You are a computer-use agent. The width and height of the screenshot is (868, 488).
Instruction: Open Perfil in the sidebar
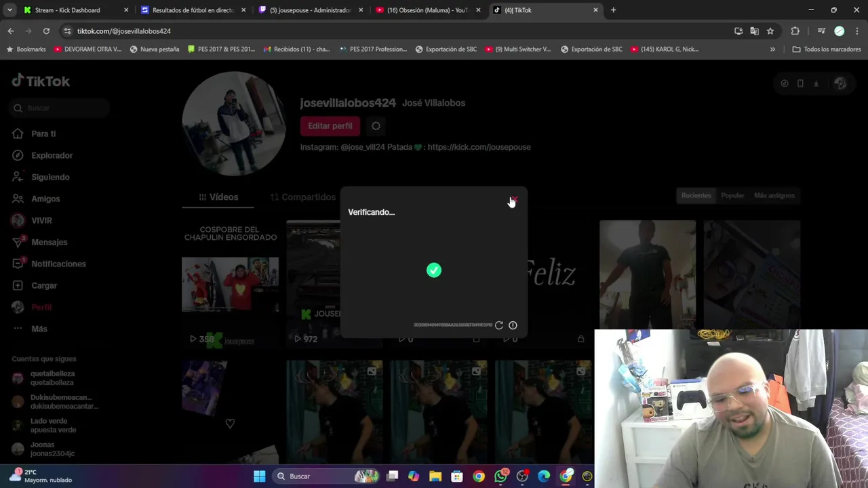(41, 307)
